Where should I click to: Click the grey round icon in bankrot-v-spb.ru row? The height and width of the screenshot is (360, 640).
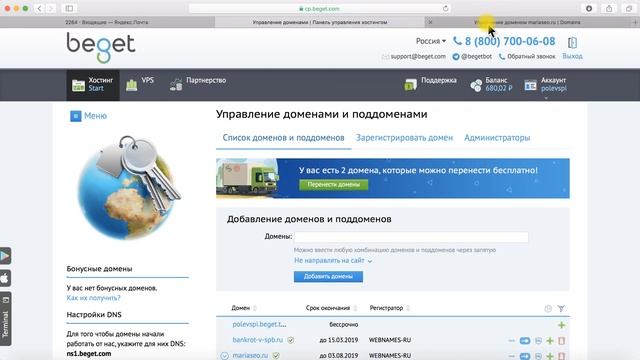coord(538,340)
